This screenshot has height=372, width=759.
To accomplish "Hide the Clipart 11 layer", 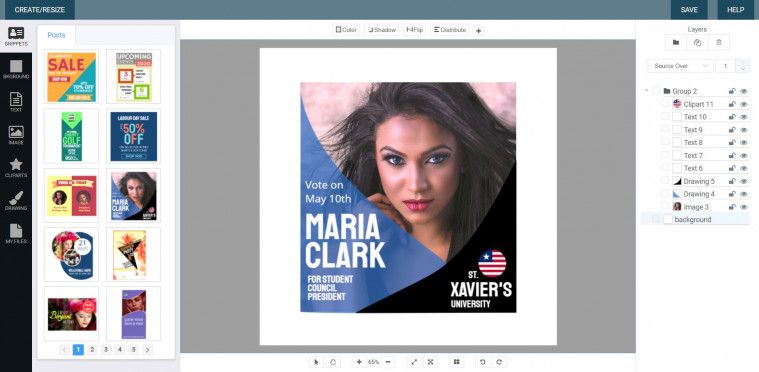I will click(x=744, y=104).
